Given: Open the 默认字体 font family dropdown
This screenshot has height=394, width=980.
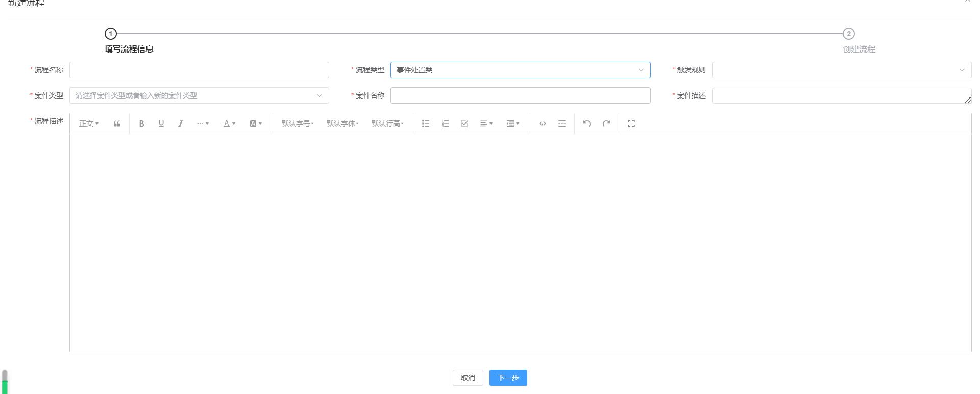Looking at the screenshot, I should pos(342,124).
